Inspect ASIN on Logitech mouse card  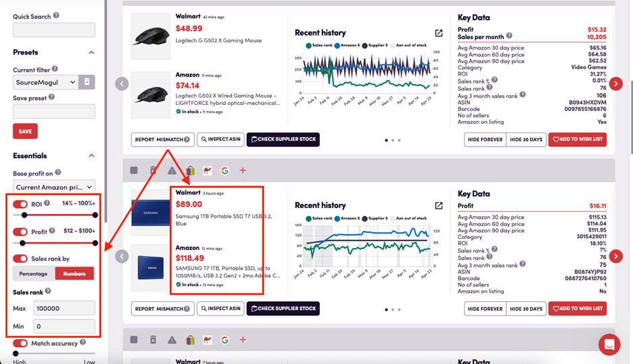220,139
